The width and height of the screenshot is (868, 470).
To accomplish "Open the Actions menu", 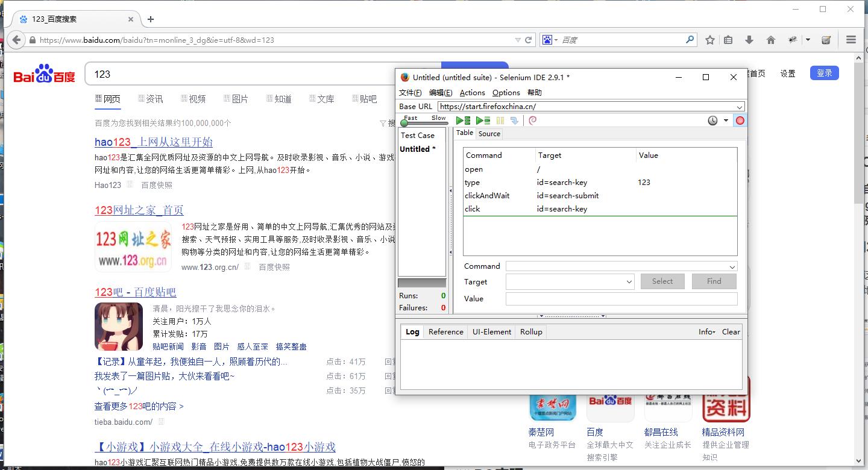I will pos(472,93).
